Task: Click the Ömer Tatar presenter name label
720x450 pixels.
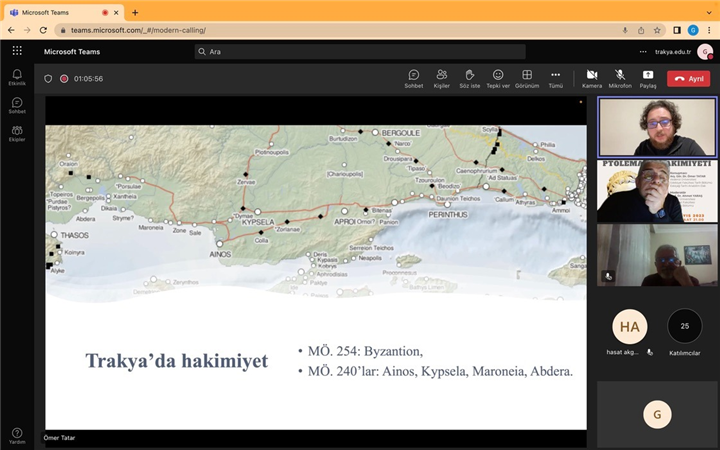Action: pyautogui.click(x=59, y=438)
